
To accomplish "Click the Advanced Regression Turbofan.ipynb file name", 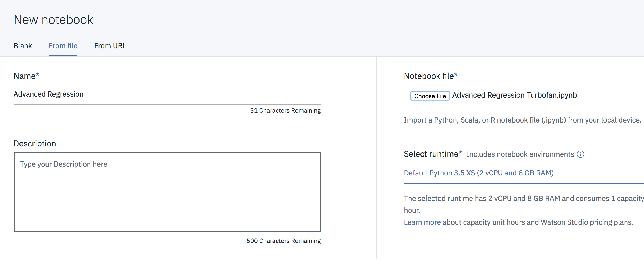I will (x=515, y=95).
